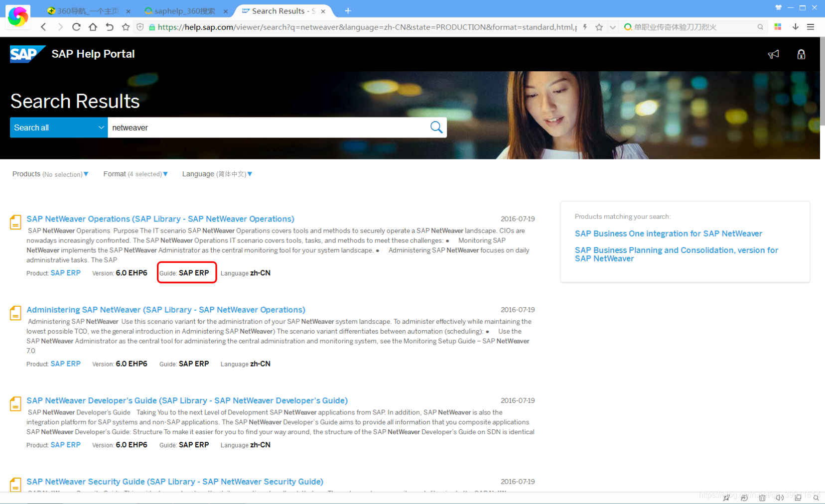Select the Search Results tab
This screenshot has width=825, height=504.
(284, 11)
